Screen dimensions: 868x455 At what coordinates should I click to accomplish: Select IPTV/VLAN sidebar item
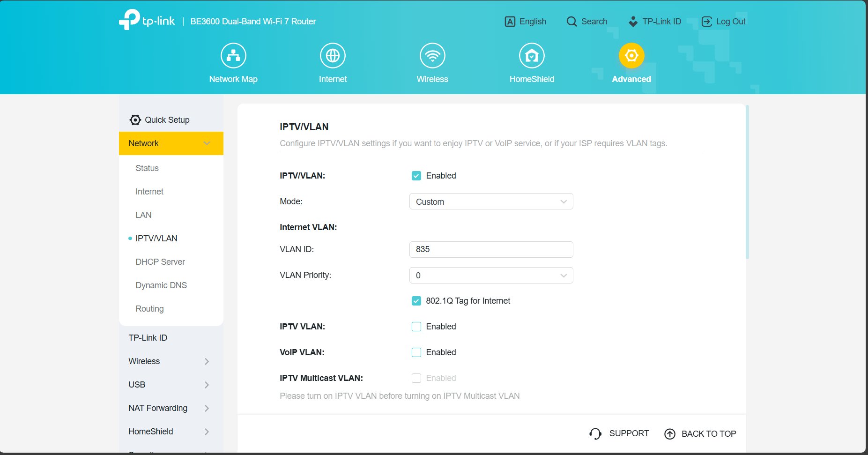[156, 239]
